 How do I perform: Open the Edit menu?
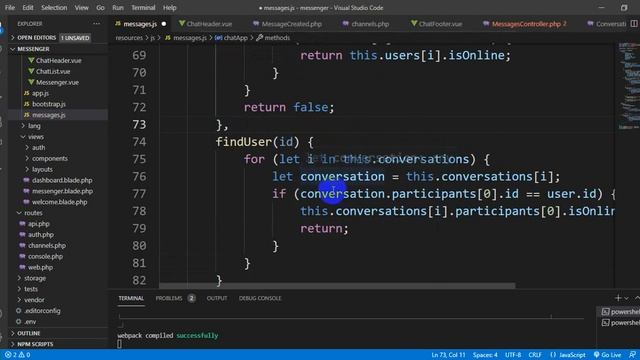click(28, 8)
